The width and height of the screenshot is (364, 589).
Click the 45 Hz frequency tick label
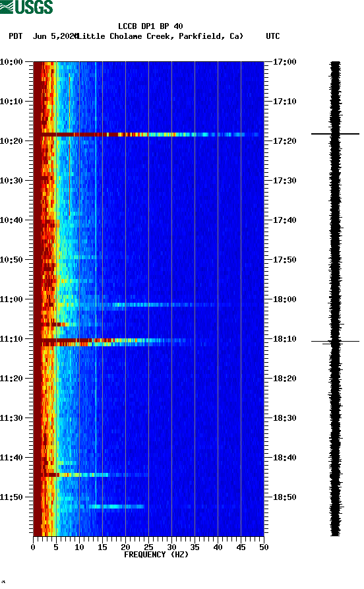tap(241, 547)
